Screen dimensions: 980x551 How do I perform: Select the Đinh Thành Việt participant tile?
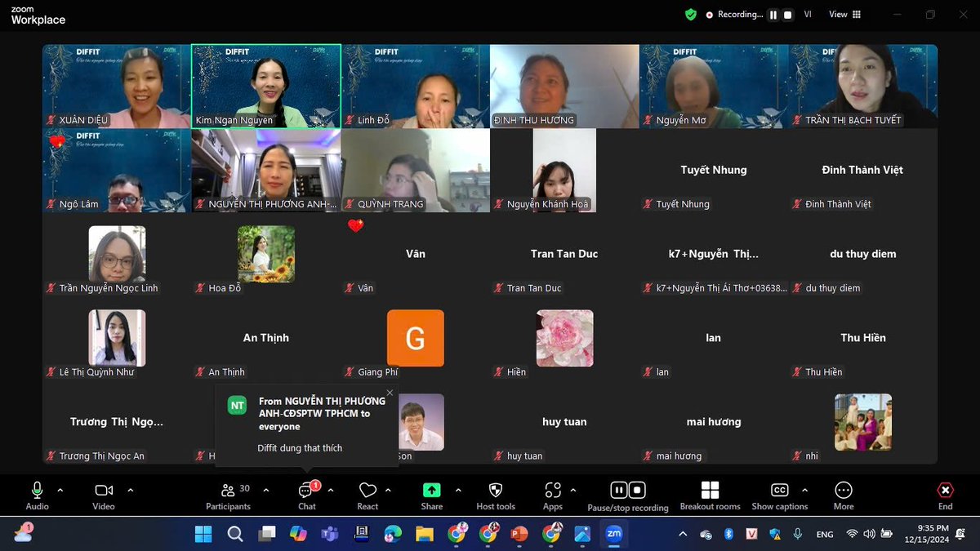pos(863,171)
